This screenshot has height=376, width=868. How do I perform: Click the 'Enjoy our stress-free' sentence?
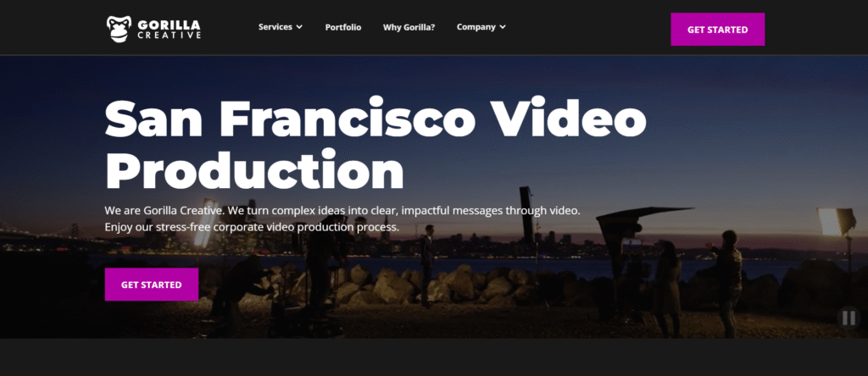click(252, 227)
